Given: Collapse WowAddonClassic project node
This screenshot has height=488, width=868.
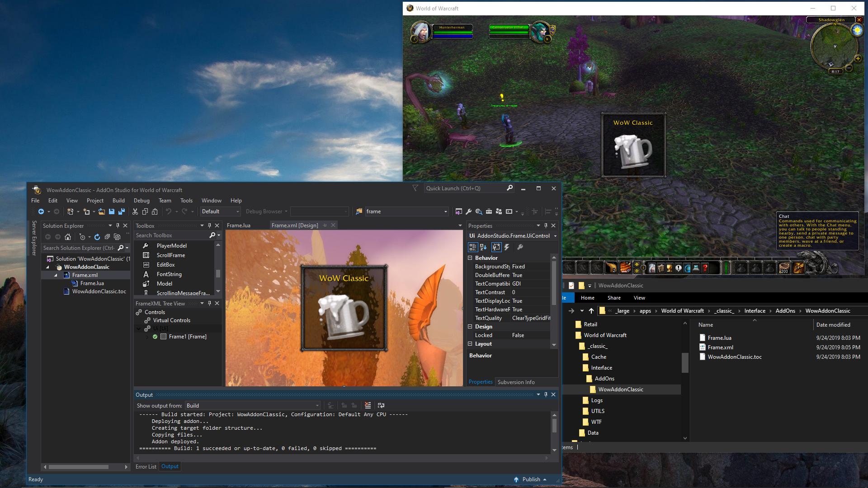Looking at the screenshot, I should point(48,267).
